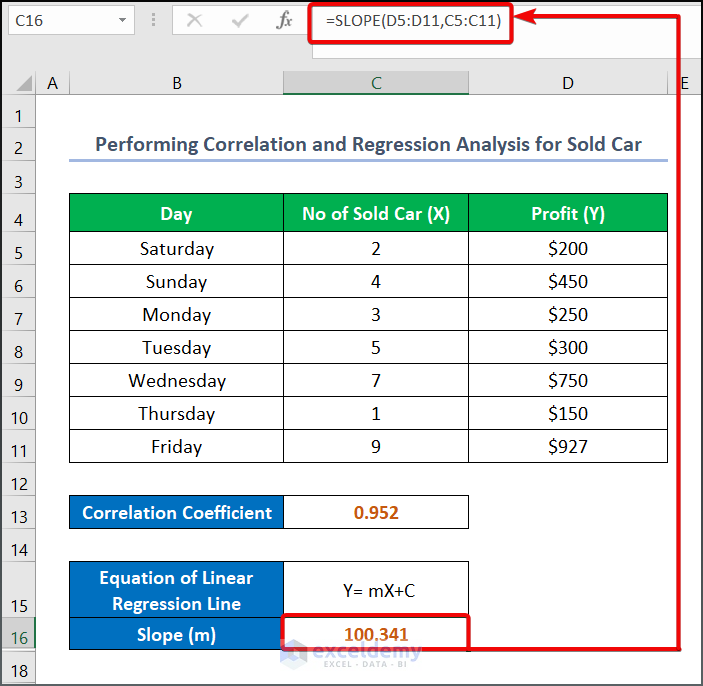Select column B header
The height and width of the screenshot is (686, 703).
click(176, 84)
